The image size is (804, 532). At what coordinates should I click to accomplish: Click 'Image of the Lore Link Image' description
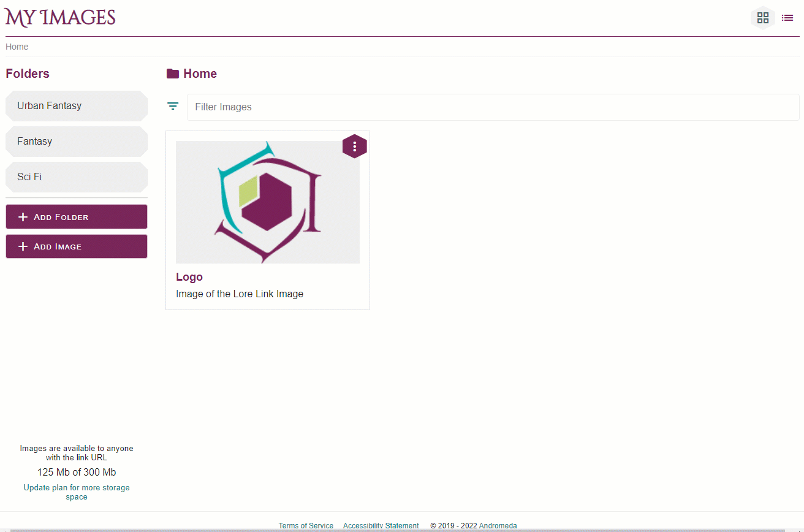[240, 294]
